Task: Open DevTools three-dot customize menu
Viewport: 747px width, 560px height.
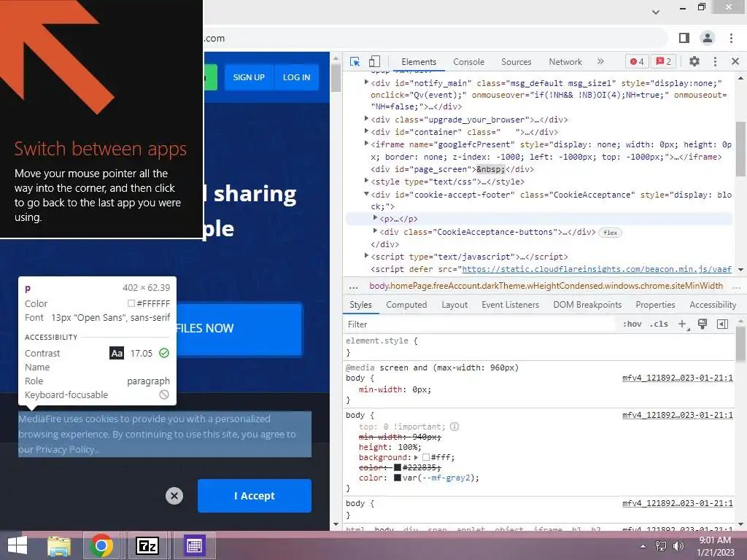Action: tap(715, 61)
